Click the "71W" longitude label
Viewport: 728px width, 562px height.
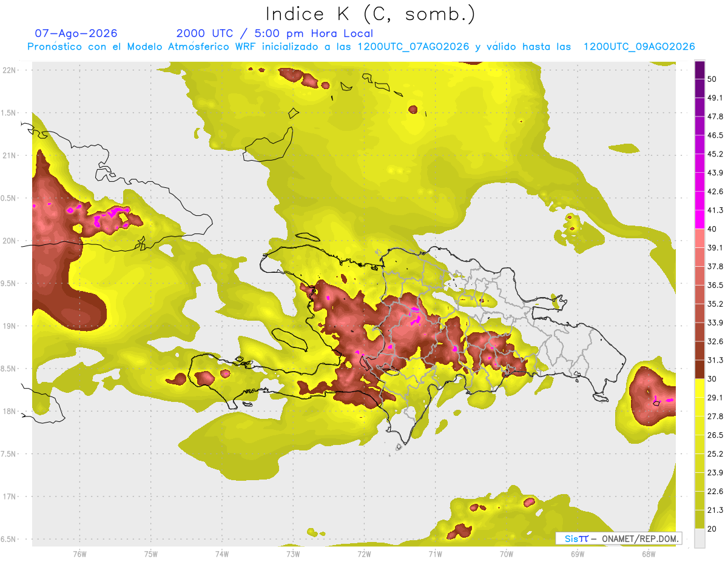click(435, 554)
